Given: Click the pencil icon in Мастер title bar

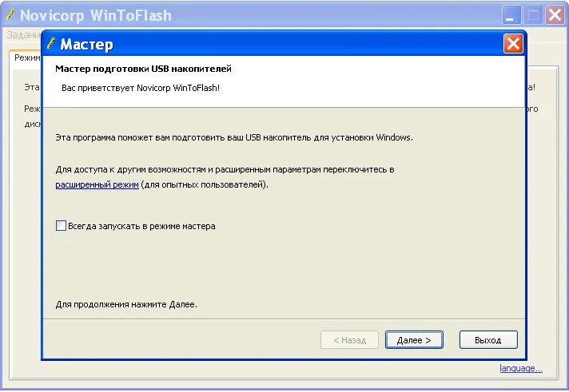Looking at the screenshot, I should pyautogui.click(x=51, y=43).
